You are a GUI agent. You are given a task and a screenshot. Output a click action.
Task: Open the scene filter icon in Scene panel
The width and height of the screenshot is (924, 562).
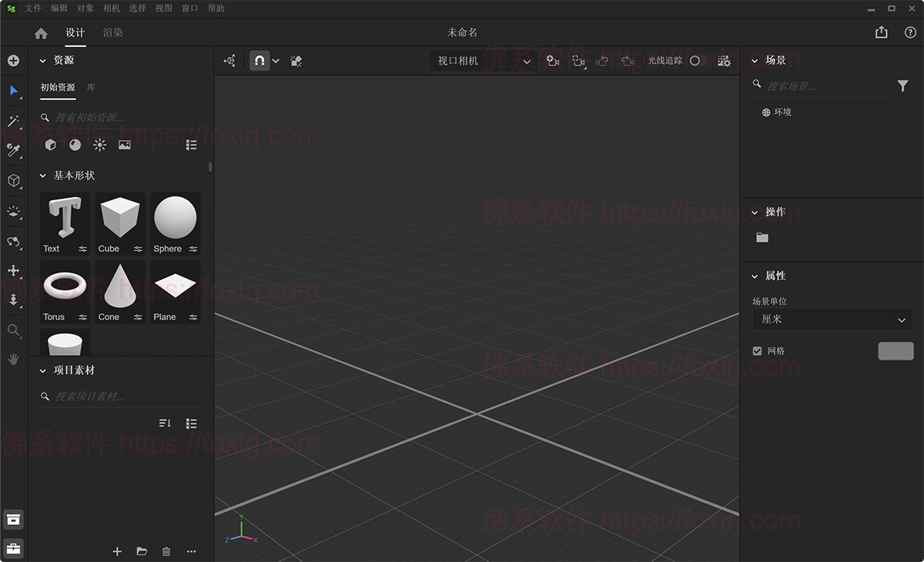coord(903,85)
